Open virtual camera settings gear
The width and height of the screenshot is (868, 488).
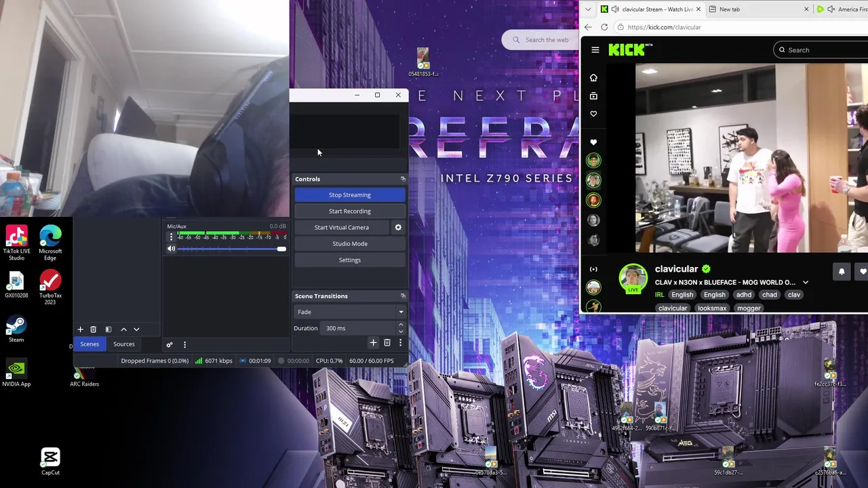point(398,228)
